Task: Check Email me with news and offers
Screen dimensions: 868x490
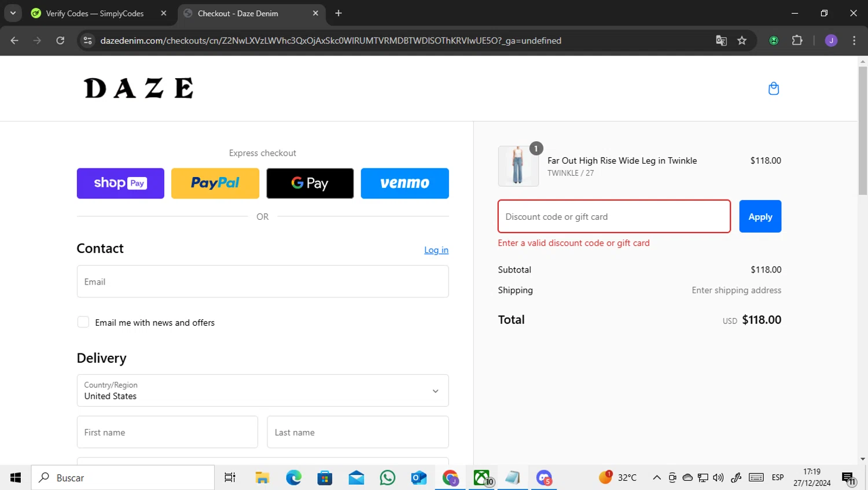Action: [x=83, y=322]
